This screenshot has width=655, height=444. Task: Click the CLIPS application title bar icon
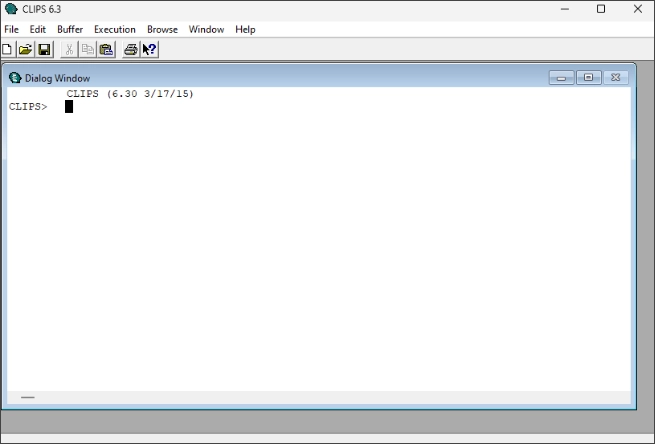pos(11,9)
